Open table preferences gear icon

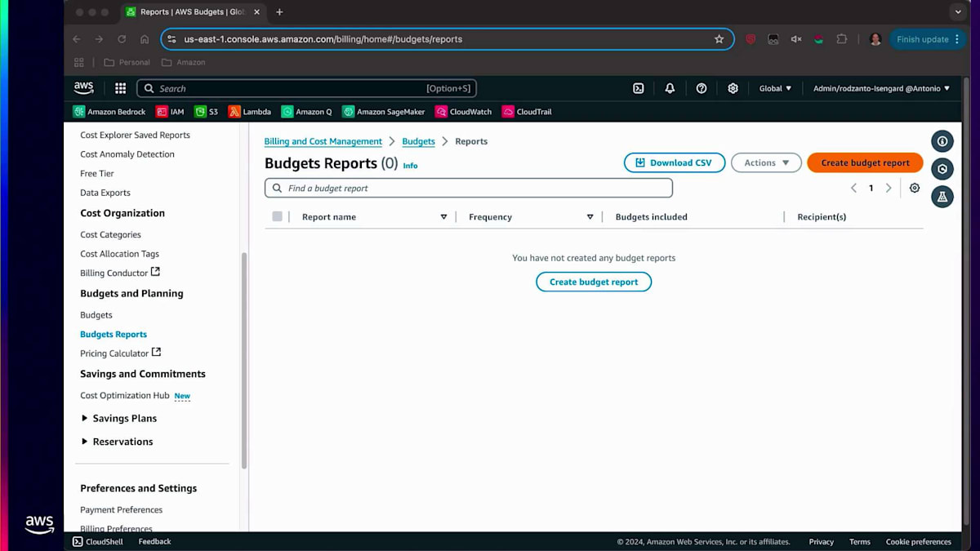point(915,188)
